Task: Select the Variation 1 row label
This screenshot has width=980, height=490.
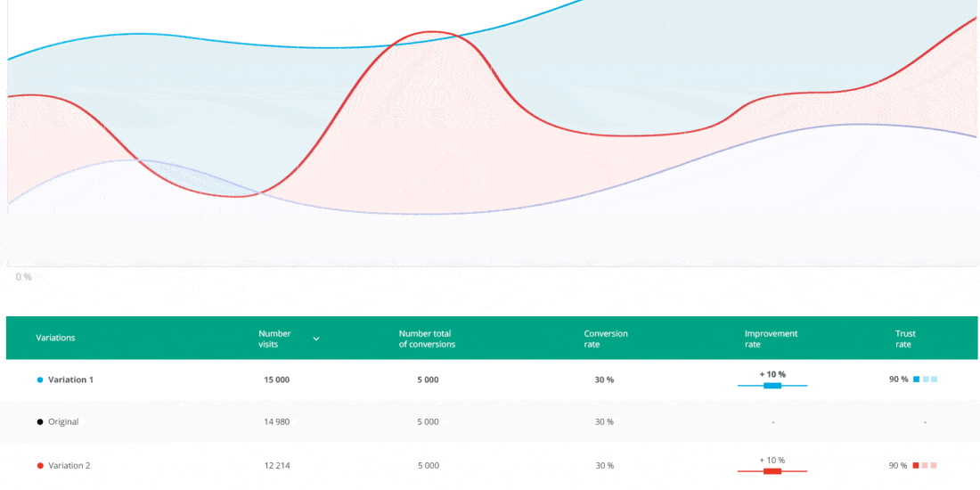Action: click(x=70, y=380)
